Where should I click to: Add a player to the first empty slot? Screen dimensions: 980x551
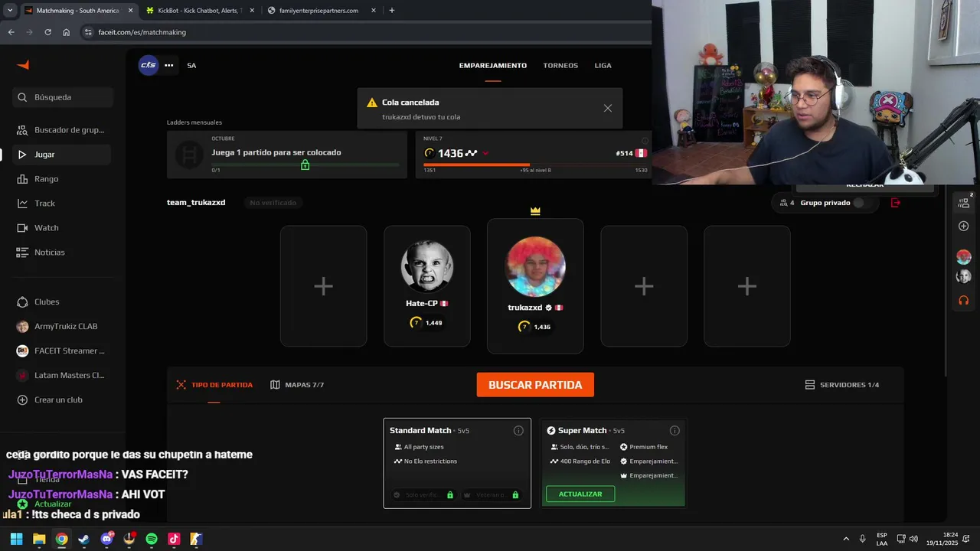click(323, 286)
